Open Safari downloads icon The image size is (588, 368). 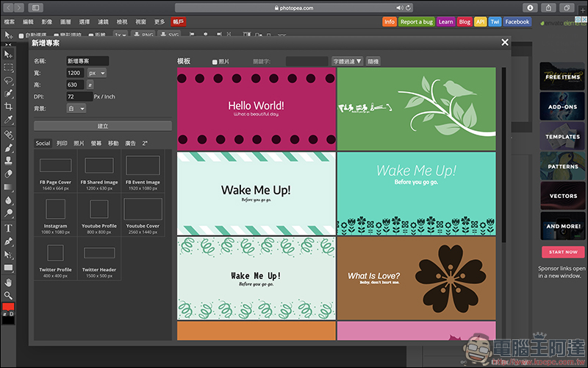[x=530, y=7]
